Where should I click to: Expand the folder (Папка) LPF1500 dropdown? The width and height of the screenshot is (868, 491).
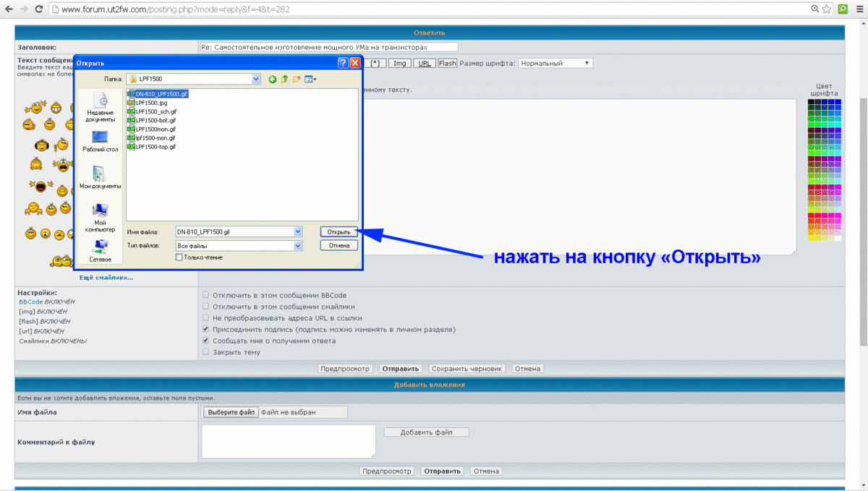(x=256, y=80)
